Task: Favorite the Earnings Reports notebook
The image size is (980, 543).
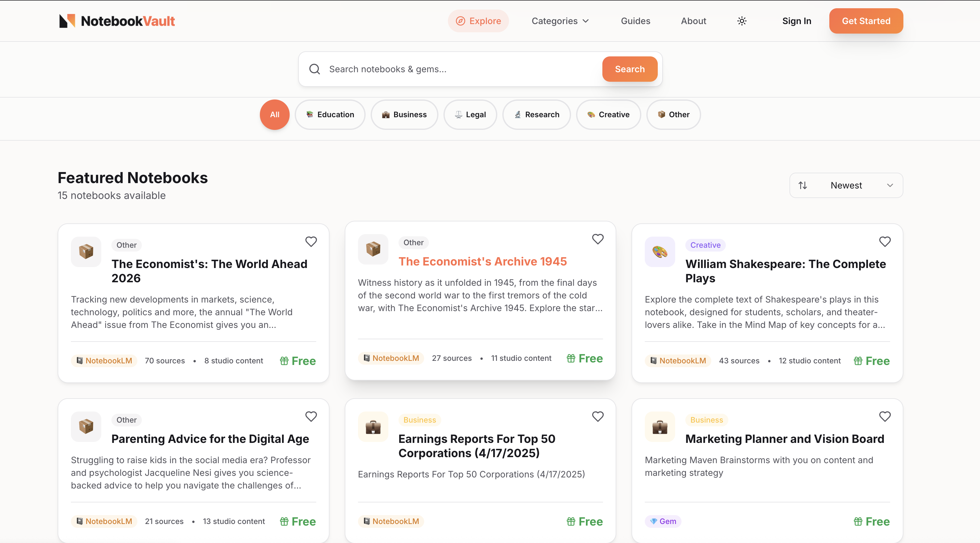Action: point(598,416)
